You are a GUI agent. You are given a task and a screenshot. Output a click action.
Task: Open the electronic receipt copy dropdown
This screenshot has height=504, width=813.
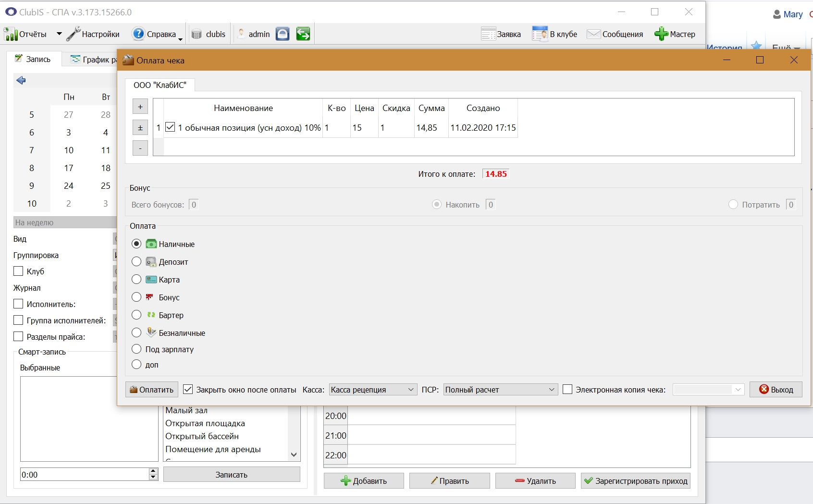[709, 390]
